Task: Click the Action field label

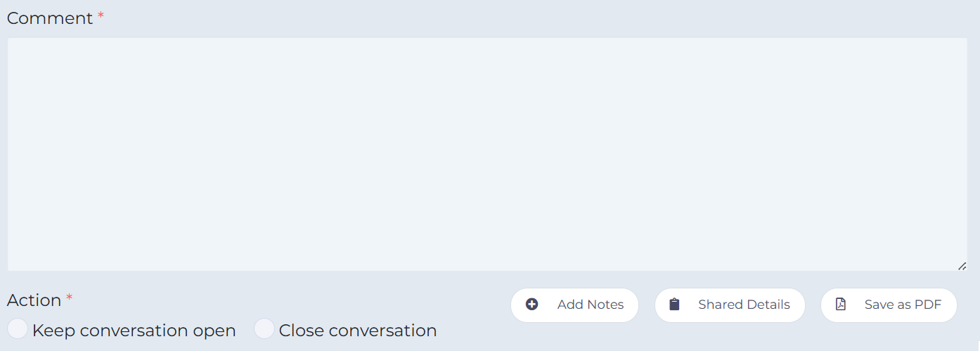Action: (34, 300)
